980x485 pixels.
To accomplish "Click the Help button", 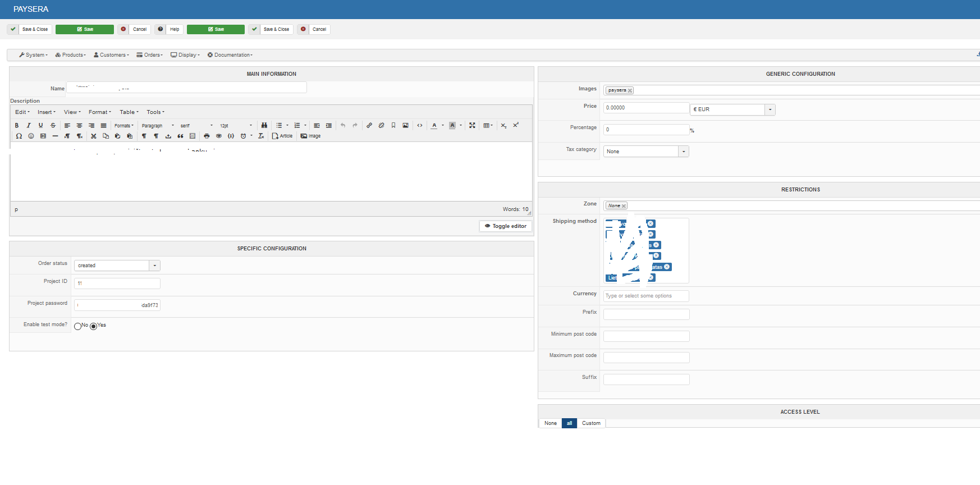I will click(169, 29).
